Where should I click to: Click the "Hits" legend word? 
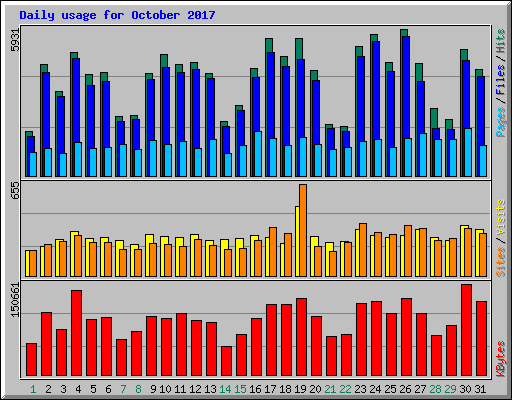(x=500, y=41)
